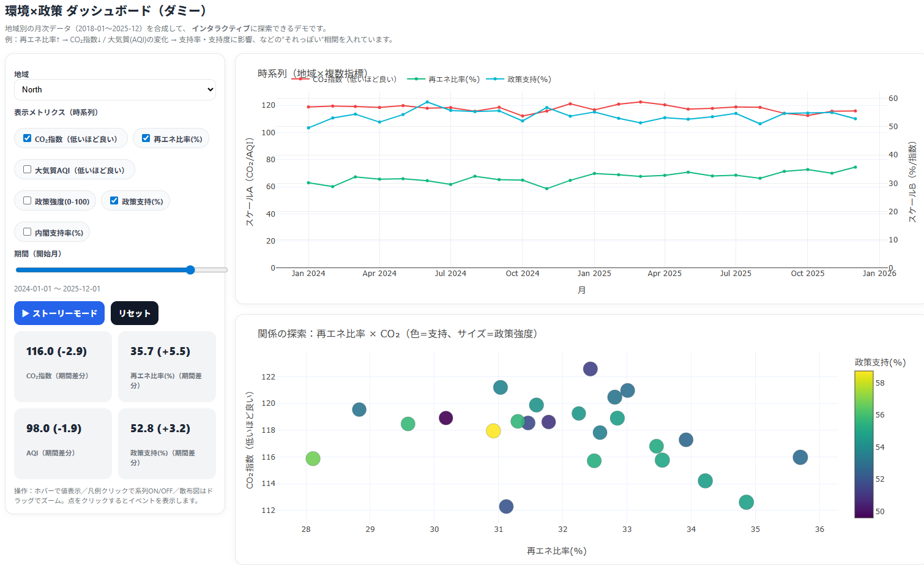
Task: Click the Jan 2024 x-axis label
Action: tap(308, 274)
